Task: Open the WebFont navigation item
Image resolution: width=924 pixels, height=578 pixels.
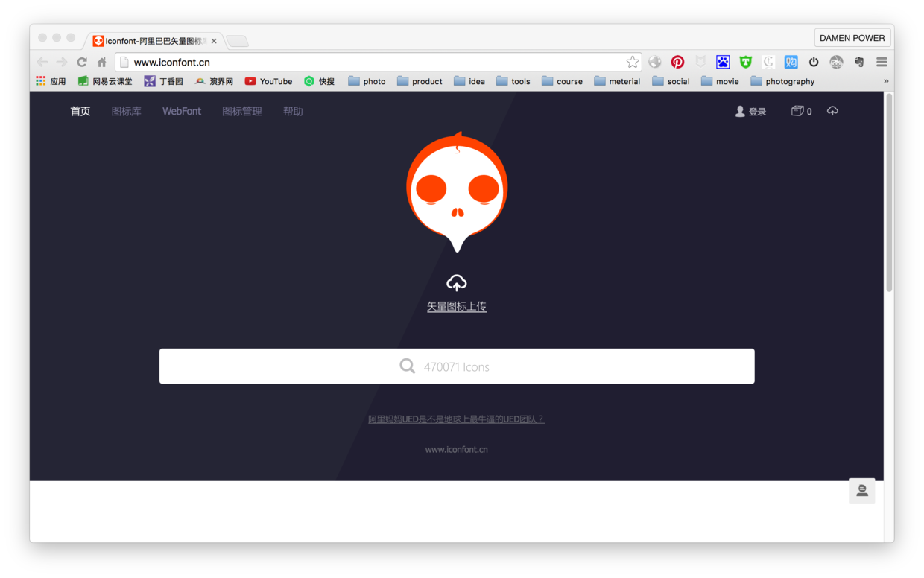Action: [x=182, y=111]
